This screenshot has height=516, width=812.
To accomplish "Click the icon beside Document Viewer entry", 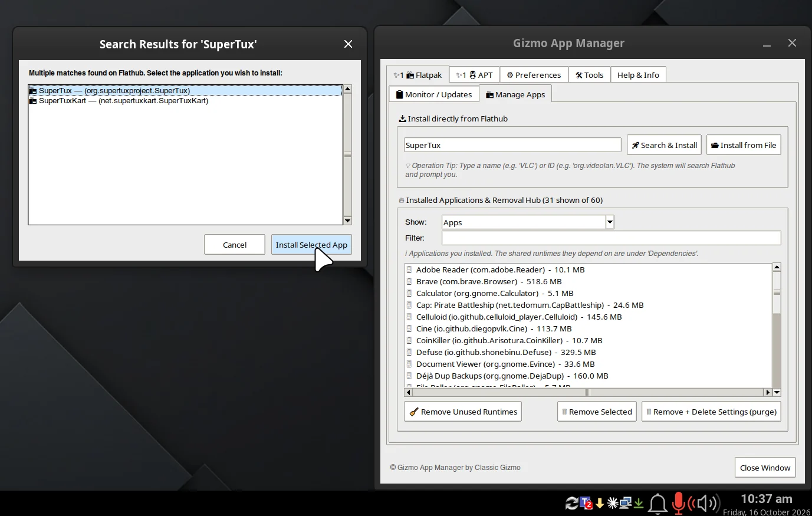I will 409,364.
